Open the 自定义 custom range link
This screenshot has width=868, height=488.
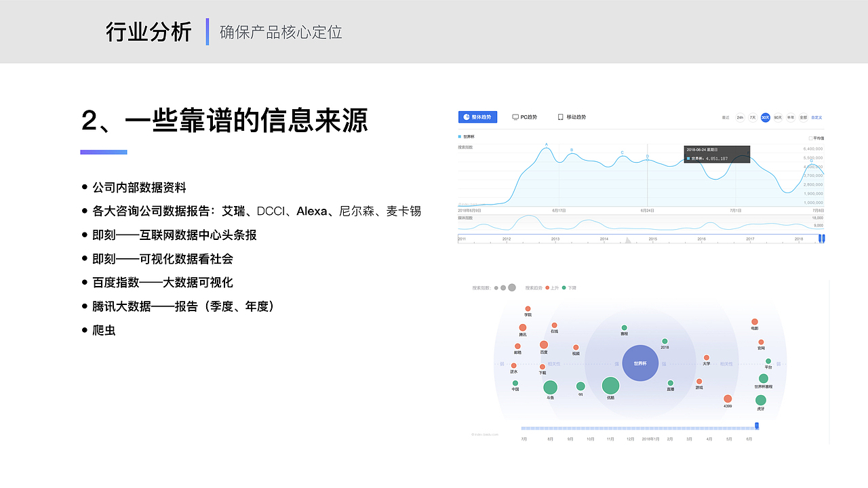pos(817,117)
